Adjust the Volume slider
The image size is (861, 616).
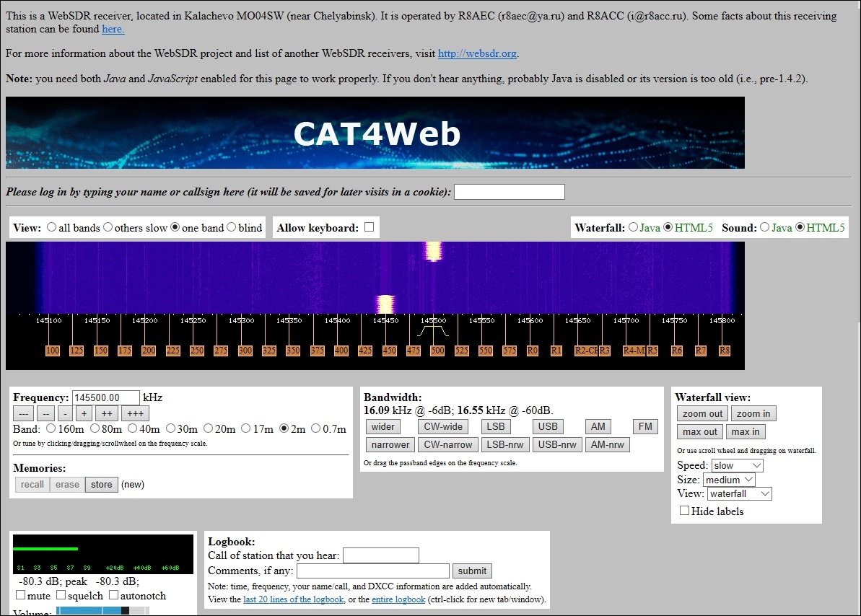102,611
